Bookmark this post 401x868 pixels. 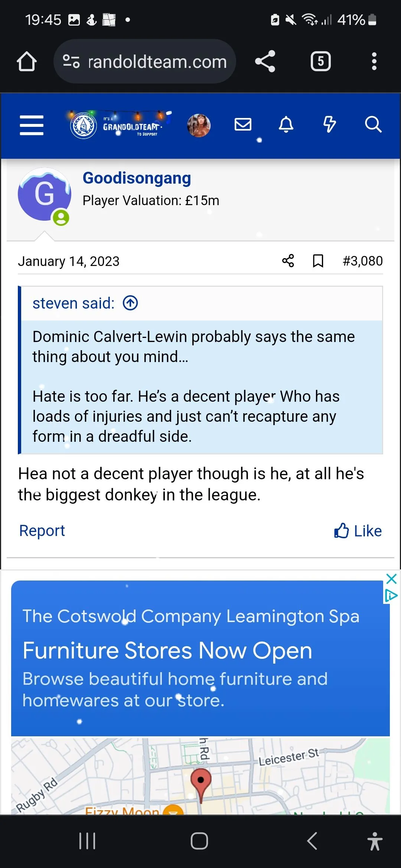tap(318, 261)
